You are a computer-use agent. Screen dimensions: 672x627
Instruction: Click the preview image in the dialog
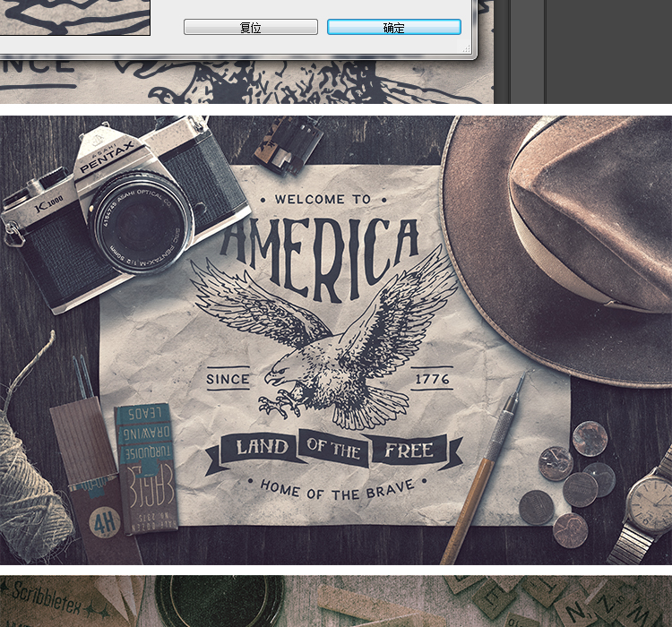(x=74, y=17)
